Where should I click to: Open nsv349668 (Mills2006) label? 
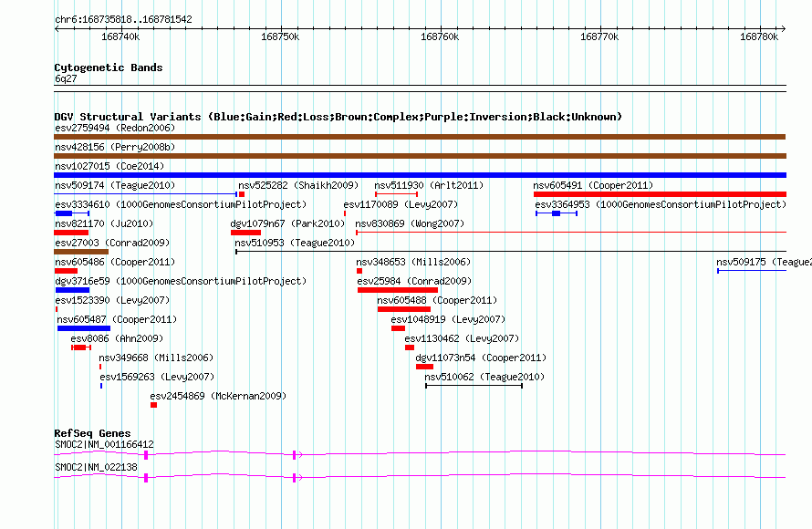pyautogui.click(x=156, y=358)
